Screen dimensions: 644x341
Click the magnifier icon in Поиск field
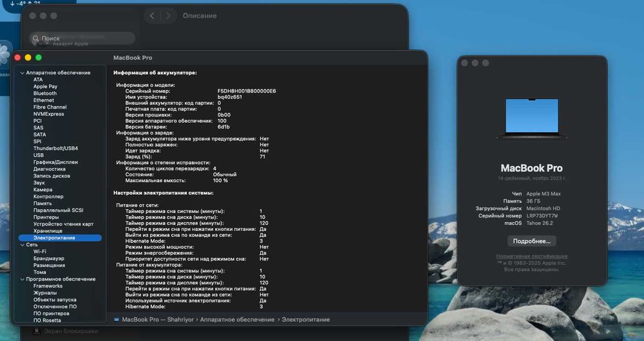(35, 38)
